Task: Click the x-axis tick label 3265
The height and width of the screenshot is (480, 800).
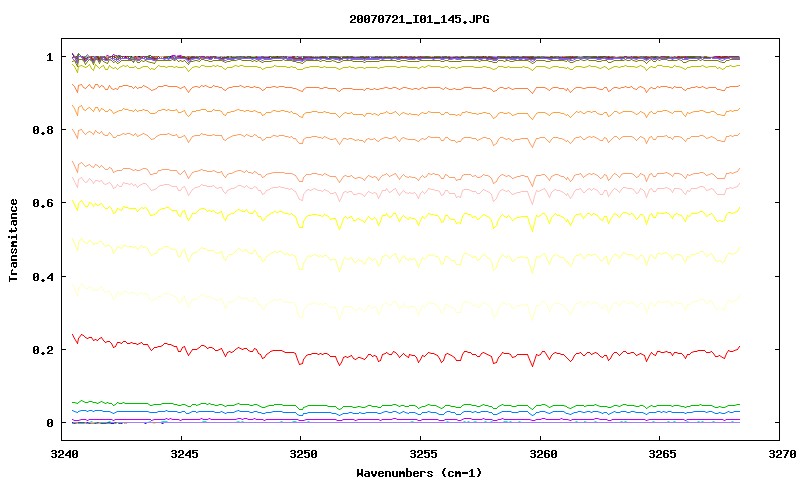Action: click(662, 454)
